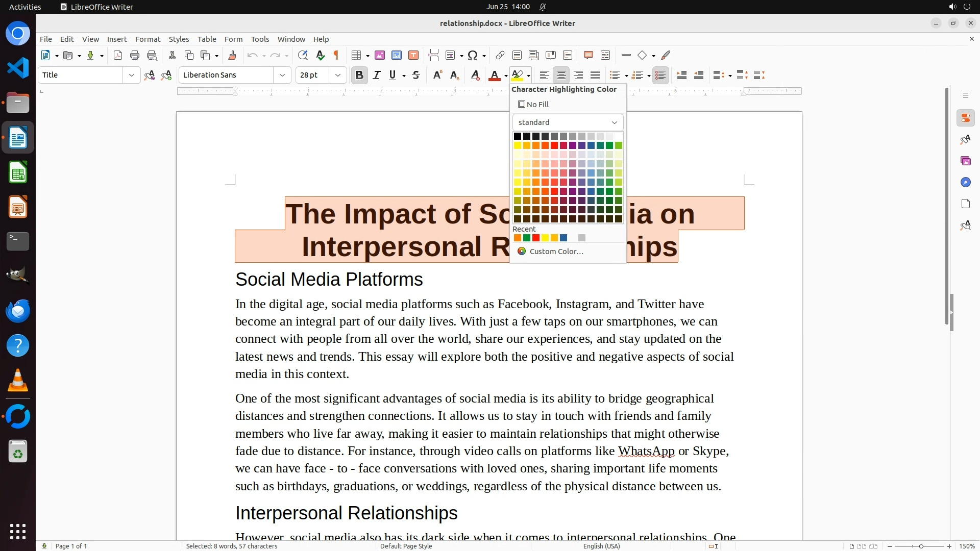Click the Superscript icon
980x551 pixels.
click(437, 76)
